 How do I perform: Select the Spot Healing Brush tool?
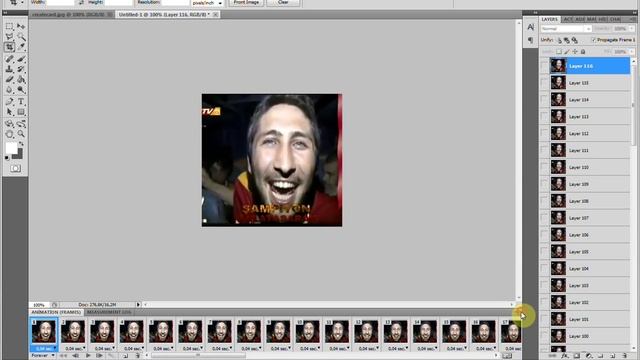(x=9, y=59)
